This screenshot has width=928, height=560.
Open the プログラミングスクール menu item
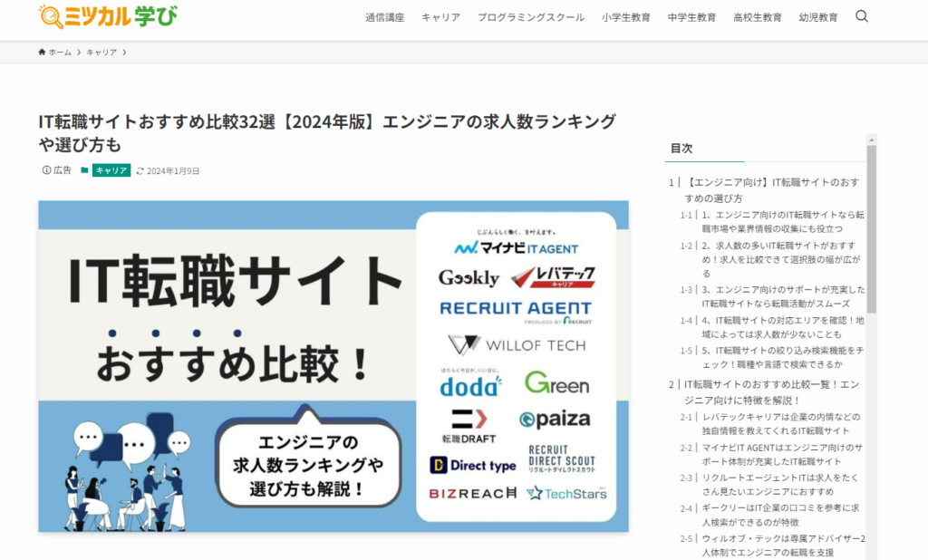531,17
